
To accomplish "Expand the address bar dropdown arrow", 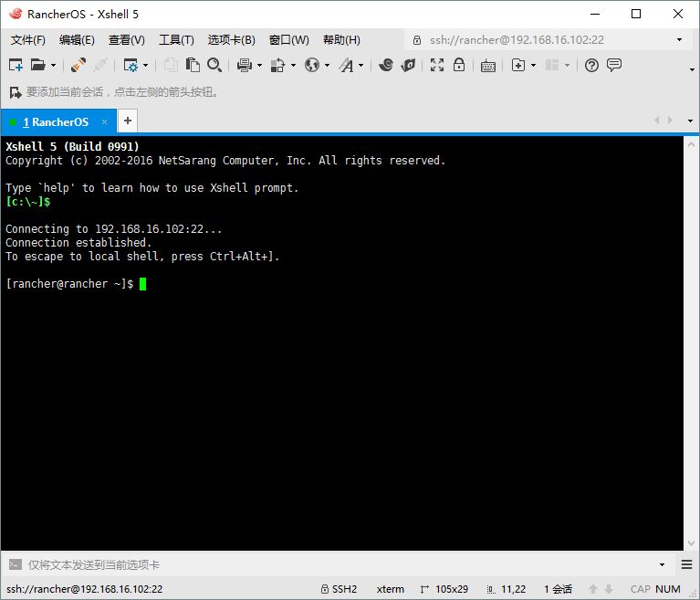I will (x=679, y=40).
